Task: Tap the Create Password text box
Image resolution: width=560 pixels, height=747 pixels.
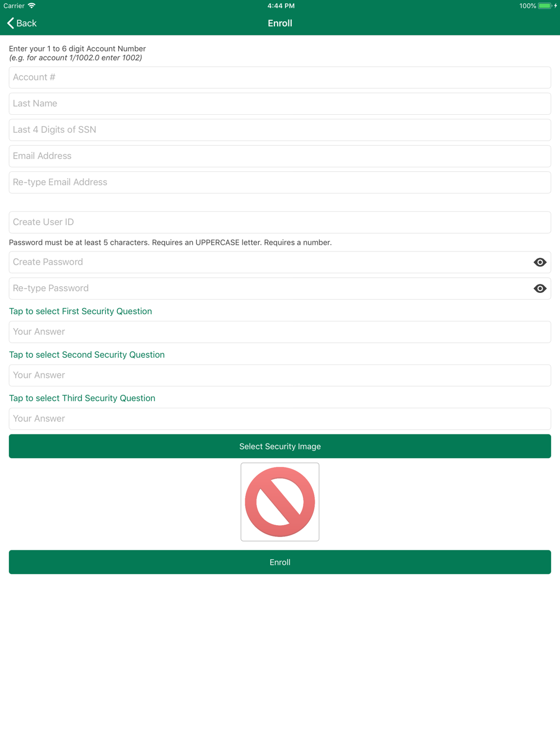Action: coord(269,262)
